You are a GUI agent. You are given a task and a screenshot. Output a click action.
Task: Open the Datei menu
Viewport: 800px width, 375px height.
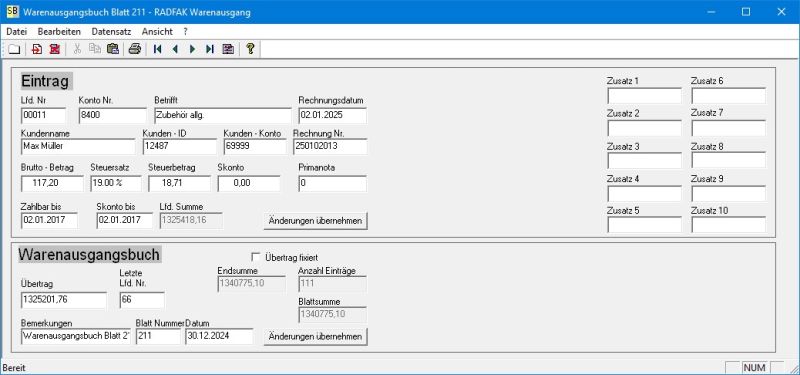[16, 32]
